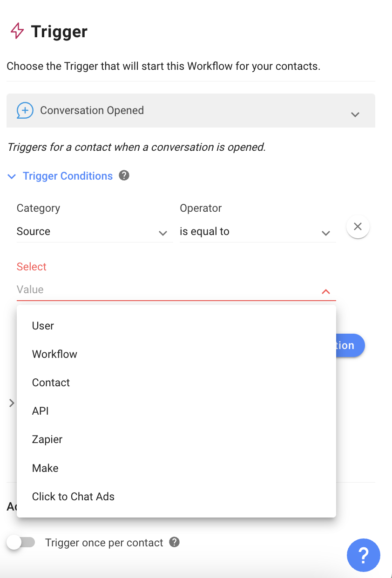Click the Conversation Opened chat bubble icon
This screenshot has height=578, width=392.
pos(25,110)
